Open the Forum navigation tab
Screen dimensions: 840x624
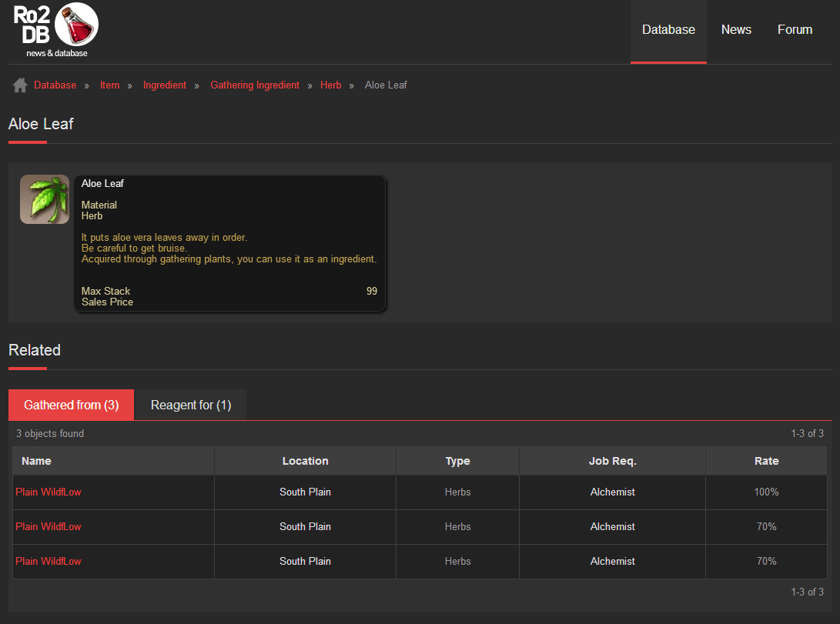click(795, 30)
